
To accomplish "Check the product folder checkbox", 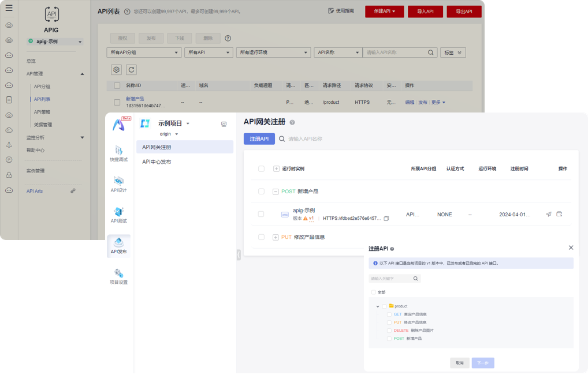I will (x=384, y=306).
